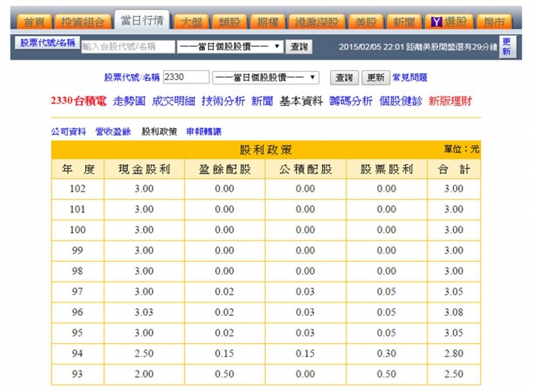Open the 首頁 tab

pos(34,22)
